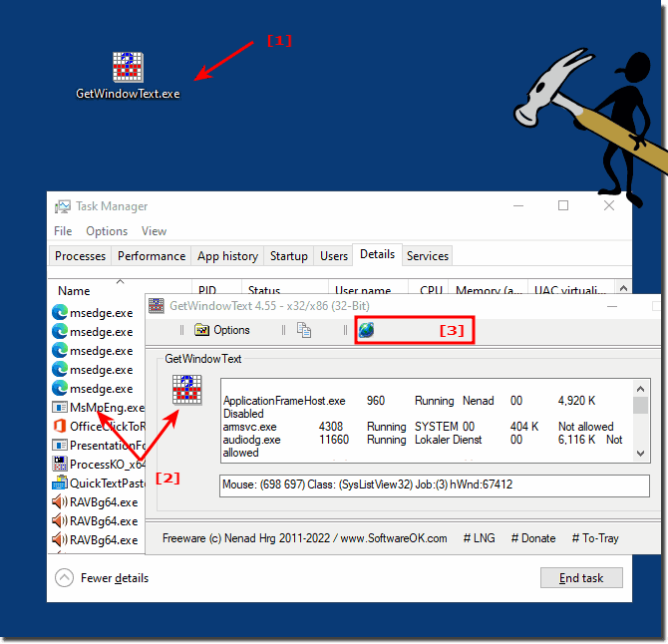The width and height of the screenshot is (668, 644).
Task: Click the copy documents icon in GetWindowText toolbar
Action: click(304, 330)
